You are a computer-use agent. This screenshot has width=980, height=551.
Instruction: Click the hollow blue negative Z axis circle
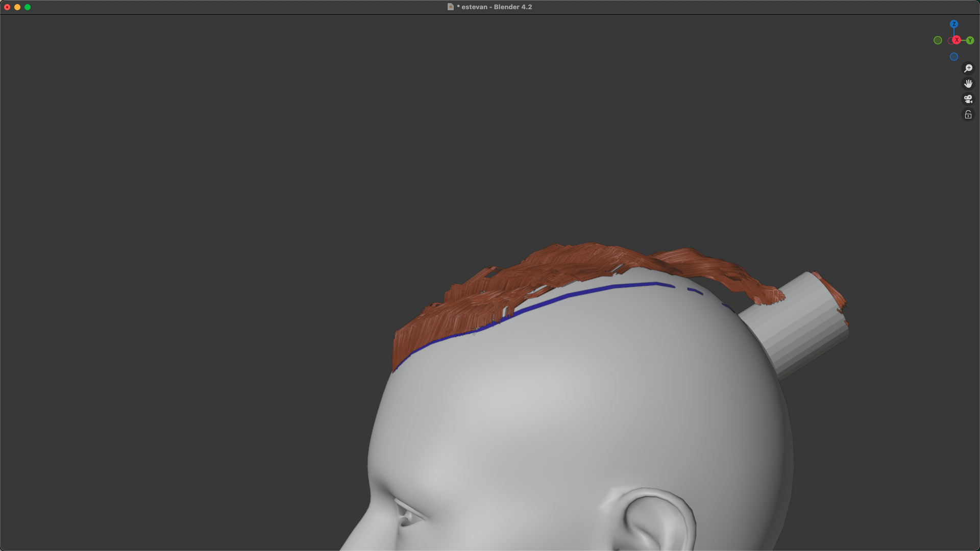(953, 57)
